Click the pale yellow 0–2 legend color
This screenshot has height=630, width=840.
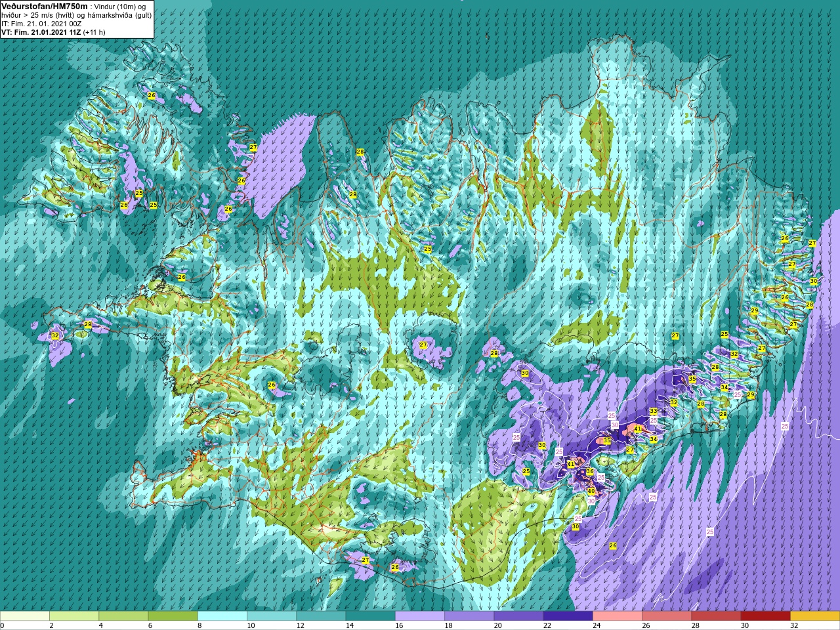pos(25,616)
